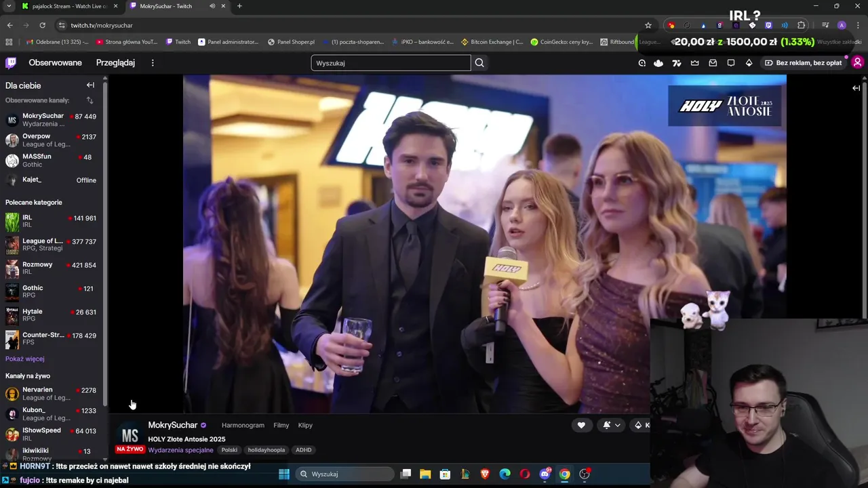
Task: Click Bez reklam, bez opłat button
Action: pyautogui.click(x=803, y=63)
